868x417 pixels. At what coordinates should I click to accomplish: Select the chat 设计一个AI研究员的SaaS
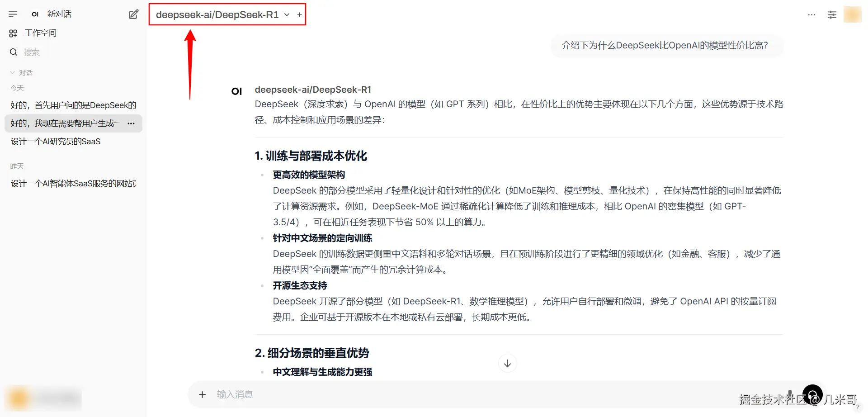point(56,141)
